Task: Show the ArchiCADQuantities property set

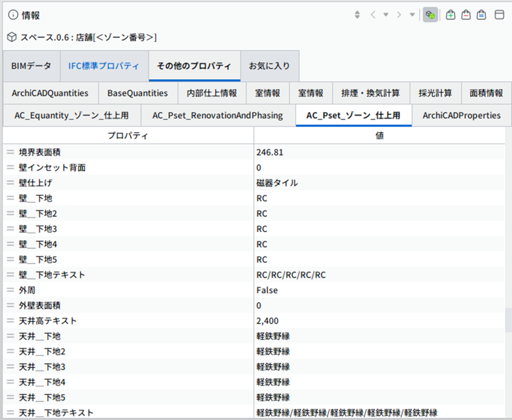Action: click(x=50, y=93)
